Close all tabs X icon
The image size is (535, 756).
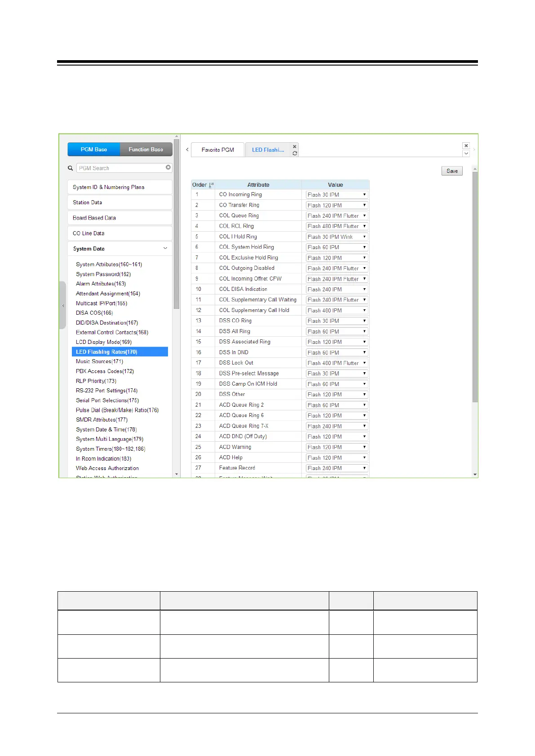tap(466, 146)
